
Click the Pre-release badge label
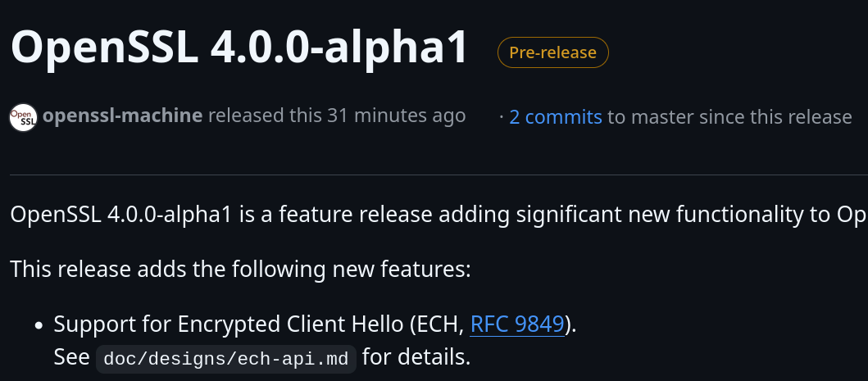click(552, 52)
